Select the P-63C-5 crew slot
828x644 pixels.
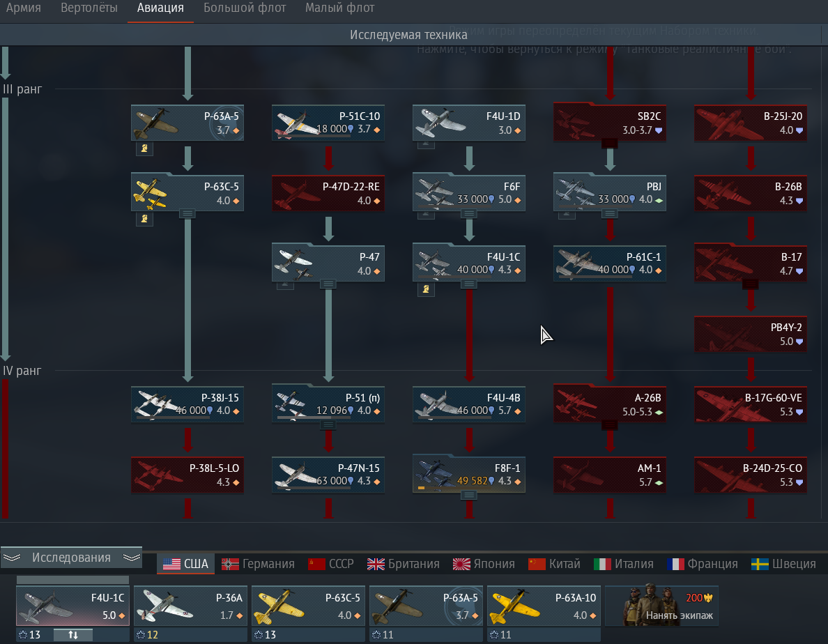point(308,607)
